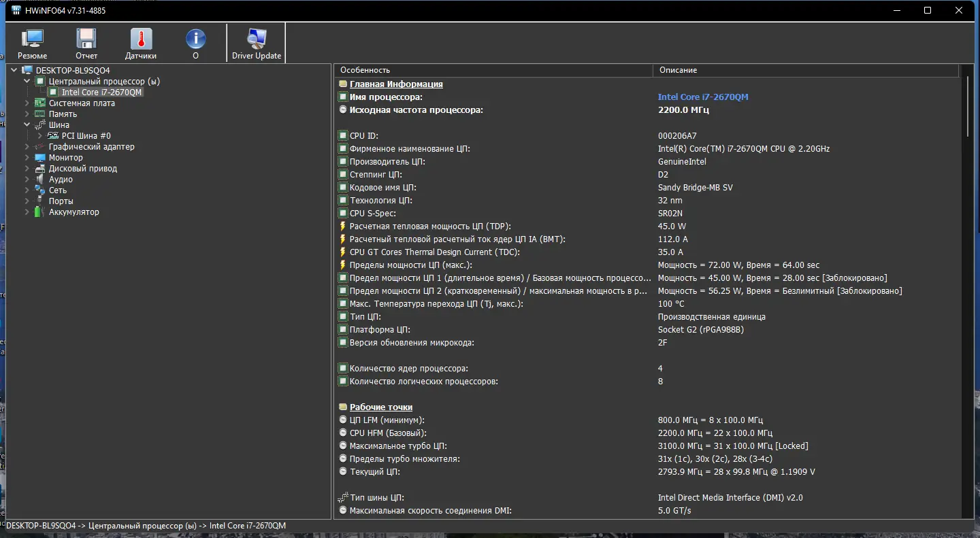
Task: Expand the Графический адаптер node
Action: coord(27,147)
